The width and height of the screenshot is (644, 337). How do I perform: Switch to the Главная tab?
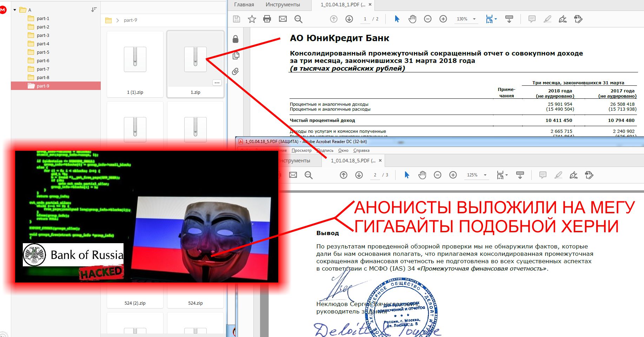pos(244,5)
